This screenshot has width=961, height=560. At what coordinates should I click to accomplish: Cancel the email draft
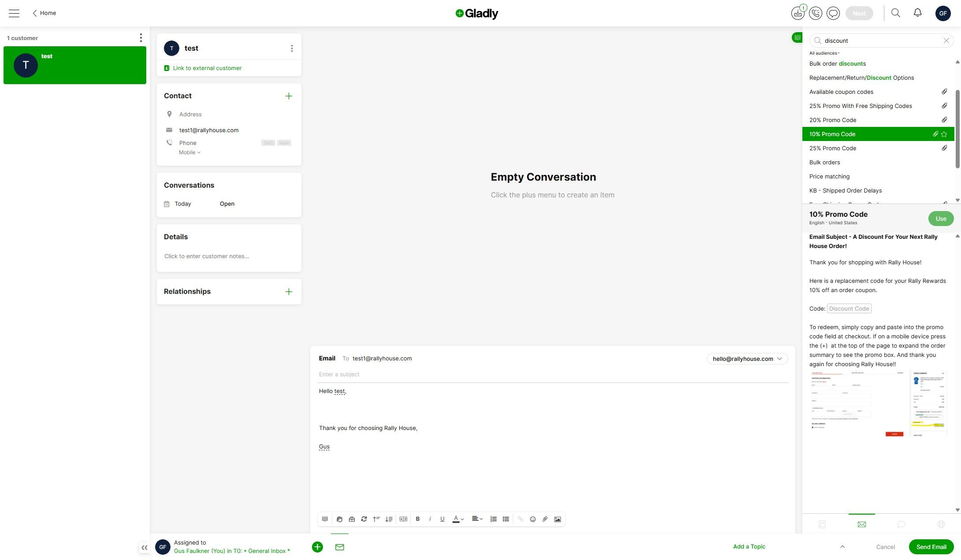coord(885,547)
